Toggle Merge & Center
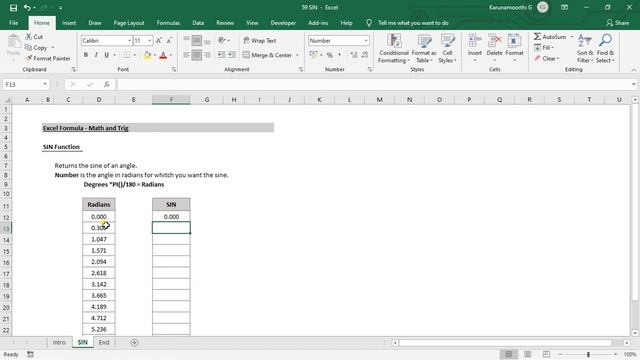 (x=267, y=55)
